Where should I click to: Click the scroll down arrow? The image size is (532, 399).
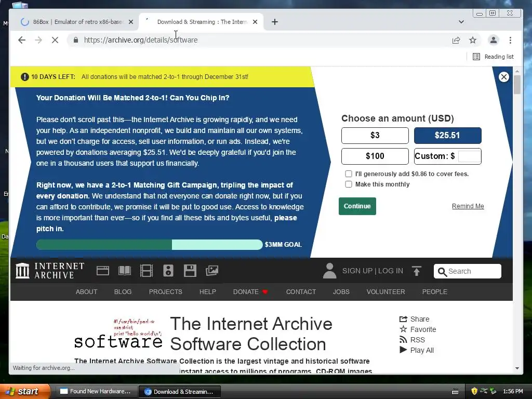point(517,368)
